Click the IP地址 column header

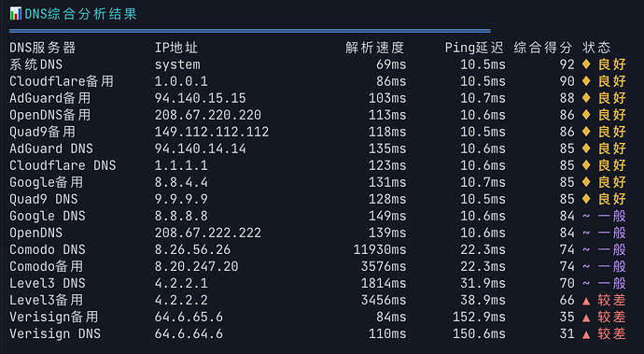click(176, 48)
